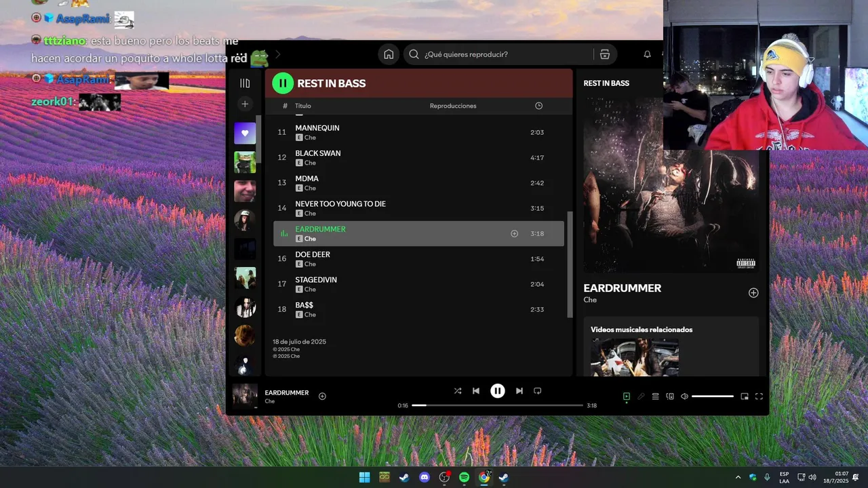Screen dimensions: 868x488
Task: Click the microphone icon in the system tray
Action: click(x=767, y=477)
